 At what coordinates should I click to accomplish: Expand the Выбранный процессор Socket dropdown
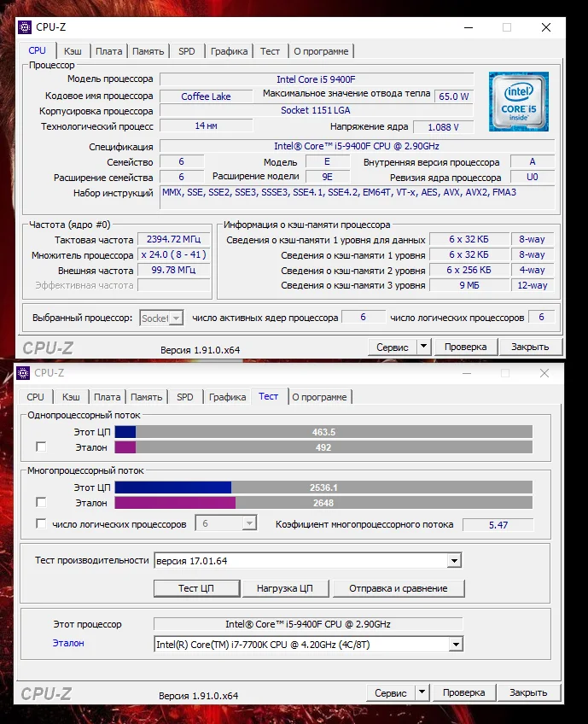pyautogui.click(x=161, y=318)
